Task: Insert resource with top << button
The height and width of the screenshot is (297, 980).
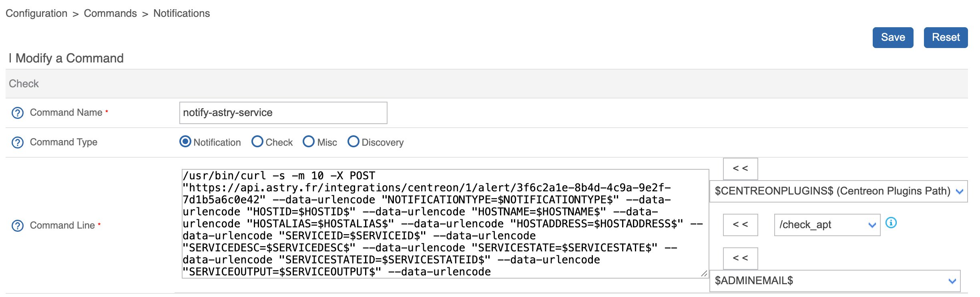Action: [x=740, y=169]
